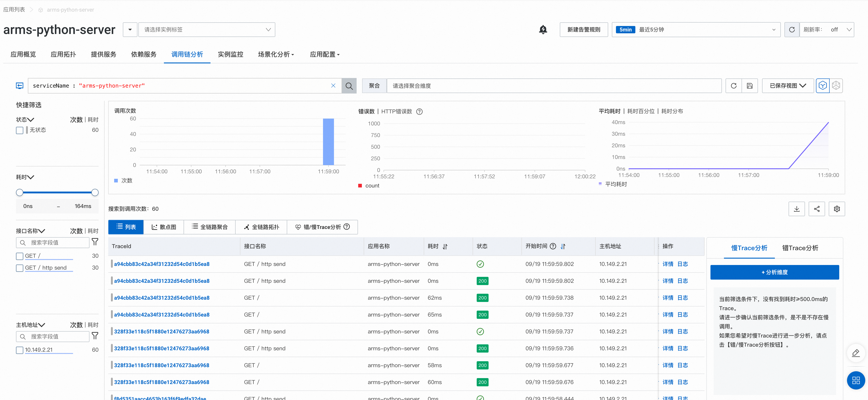Sort the table by start time

(563, 247)
